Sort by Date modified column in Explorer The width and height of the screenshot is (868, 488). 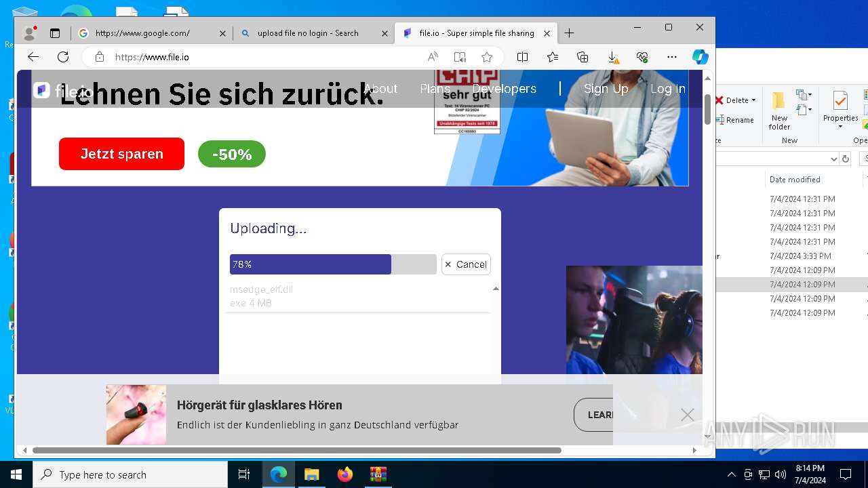(x=795, y=180)
